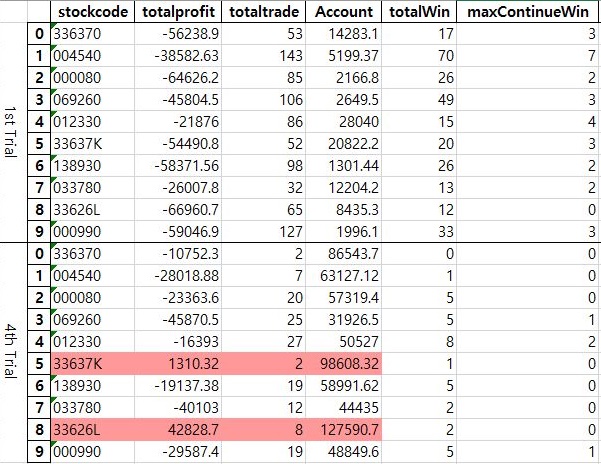This screenshot has height=464, width=601.
Task: Select Account cell 86543.7
Action: tap(343, 254)
